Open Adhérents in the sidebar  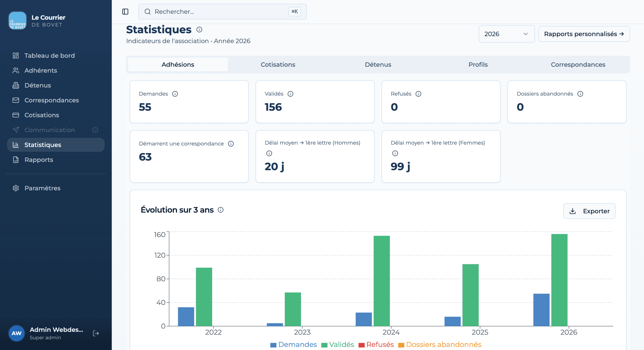click(x=56, y=70)
